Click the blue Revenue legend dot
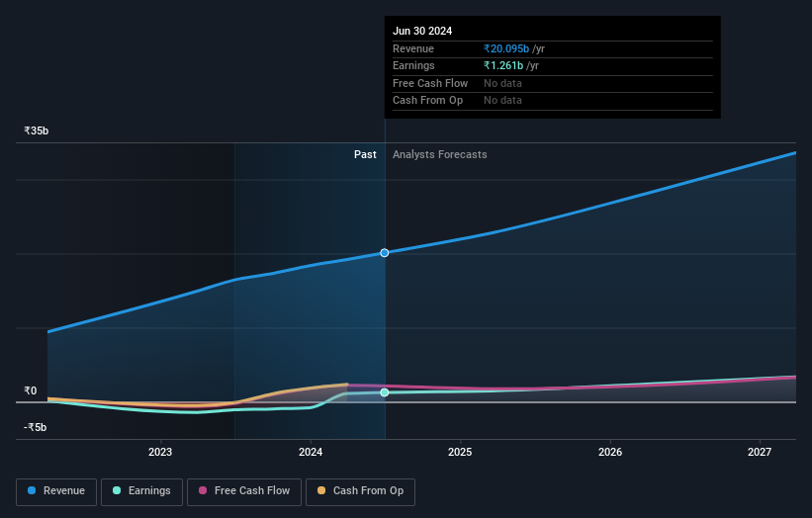Screen dimensions: 812x518 pos(32,490)
